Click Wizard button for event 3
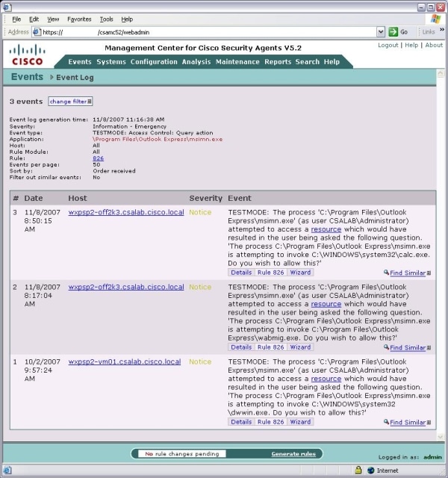The image size is (448, 478). pyautogui.click(x=300, y=272)
